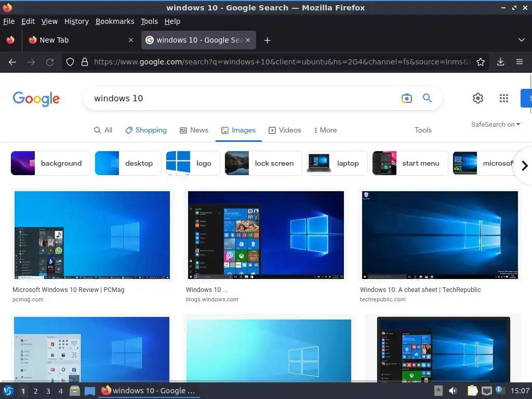Open Firefox View pinned tab icon
This screenshot has width=532, height=399.
10,40
